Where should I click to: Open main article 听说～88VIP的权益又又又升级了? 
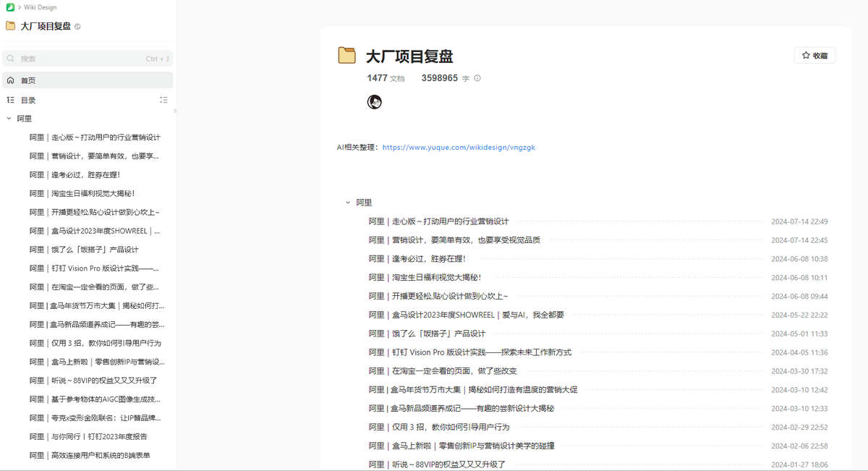[x=437, y=464]
